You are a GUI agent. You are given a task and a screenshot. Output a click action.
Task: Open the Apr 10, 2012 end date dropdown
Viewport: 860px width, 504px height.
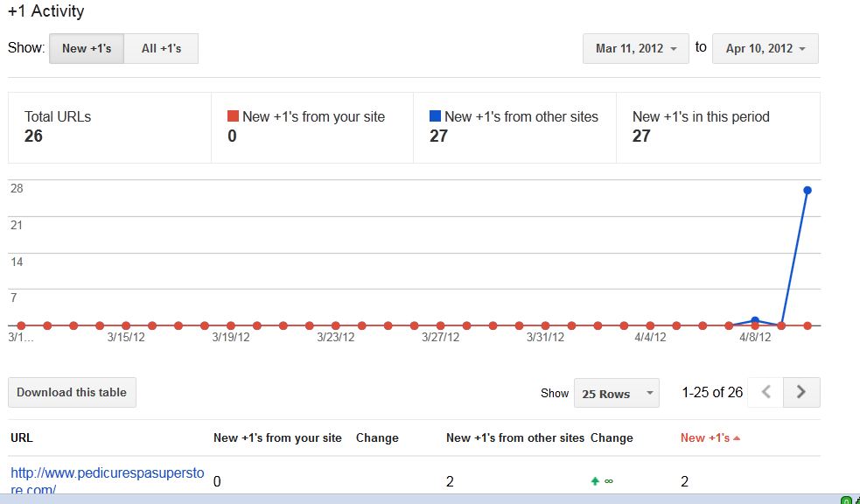[766, 48]
